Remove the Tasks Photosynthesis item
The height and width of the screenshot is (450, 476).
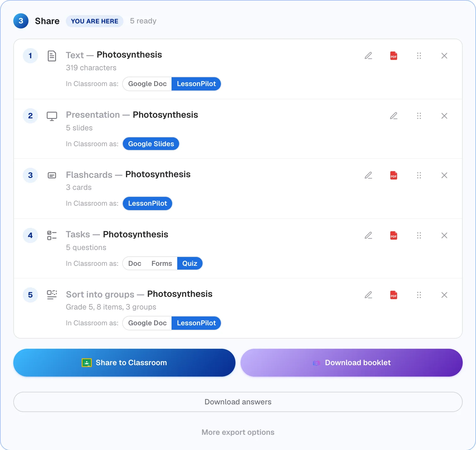(444, 235)
